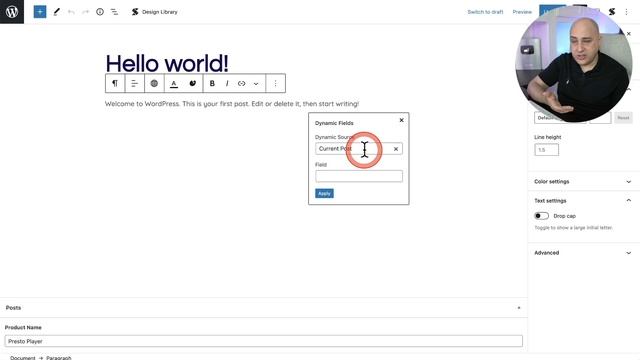
Task: Click the WordPress logo icon
Action: [12, 12]
